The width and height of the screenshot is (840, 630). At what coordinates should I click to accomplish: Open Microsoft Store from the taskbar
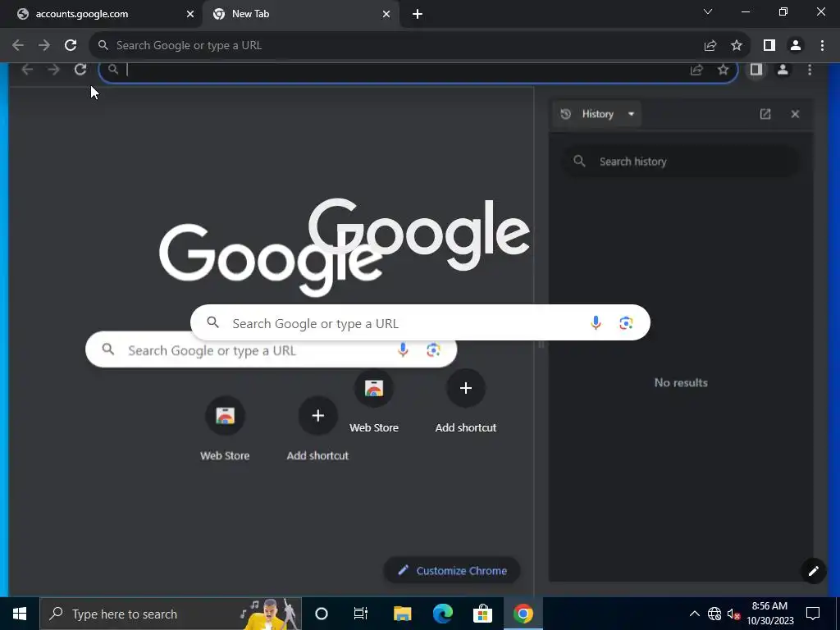482,614
